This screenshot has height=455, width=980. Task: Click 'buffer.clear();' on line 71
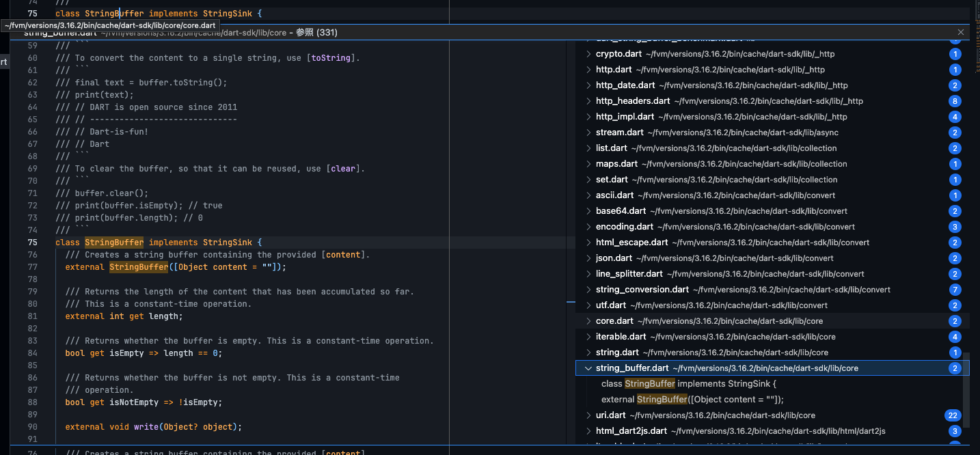111,193
